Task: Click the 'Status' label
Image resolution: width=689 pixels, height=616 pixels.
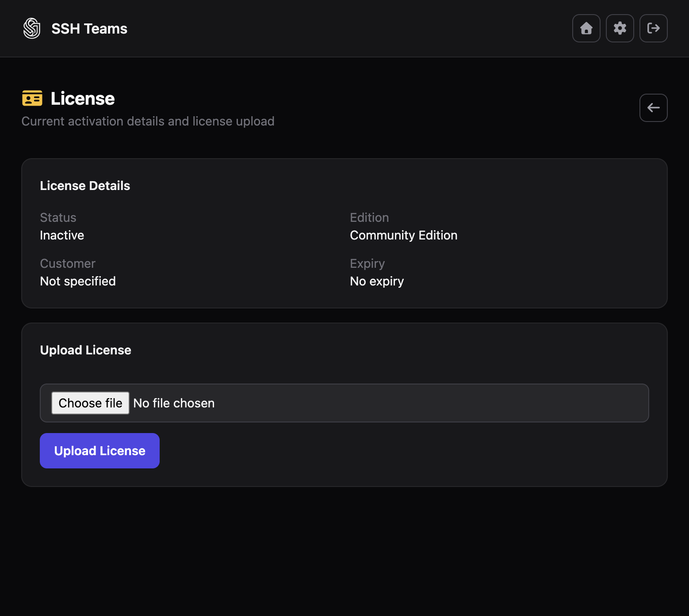Action: tap(58, 217)
